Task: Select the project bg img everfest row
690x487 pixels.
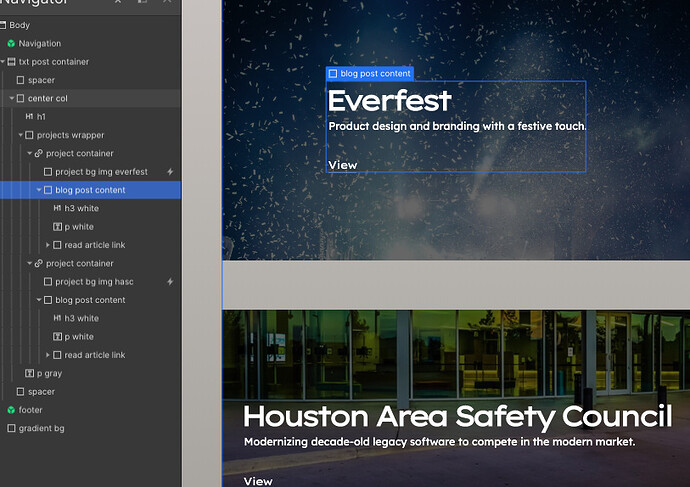Action: [x=90, y=172]
